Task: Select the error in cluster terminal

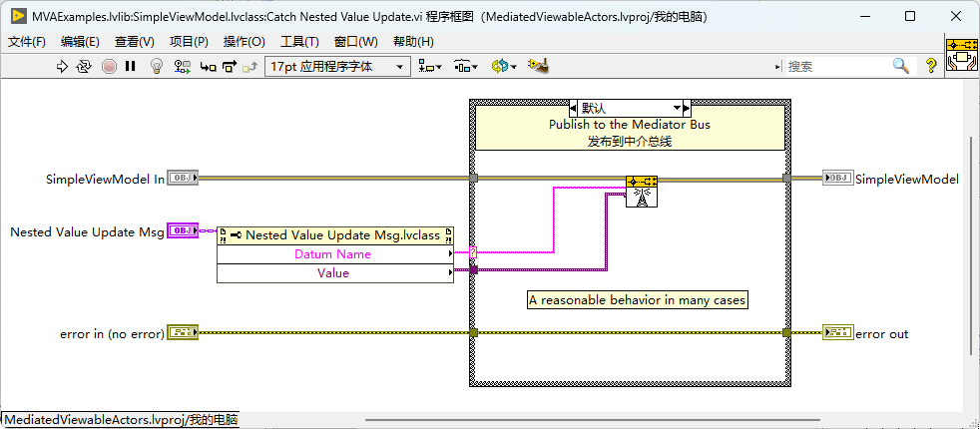Action: click(x=183, y=333)
